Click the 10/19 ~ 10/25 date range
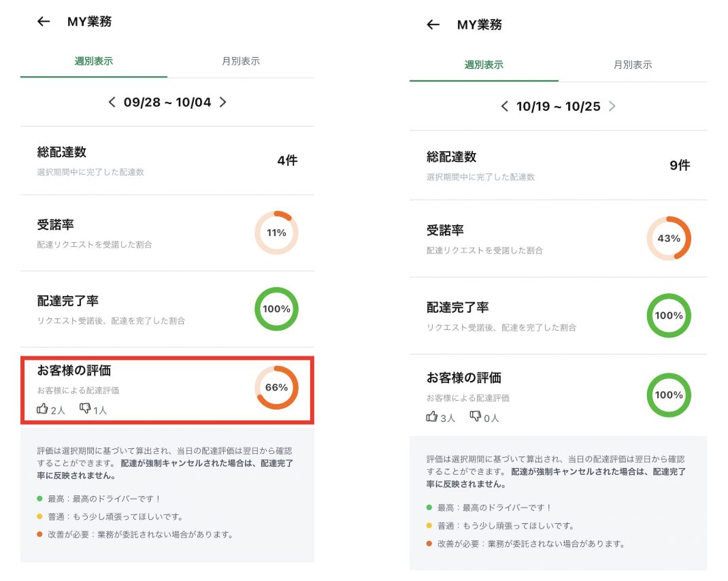728x581 pixels. click(558, 106)
